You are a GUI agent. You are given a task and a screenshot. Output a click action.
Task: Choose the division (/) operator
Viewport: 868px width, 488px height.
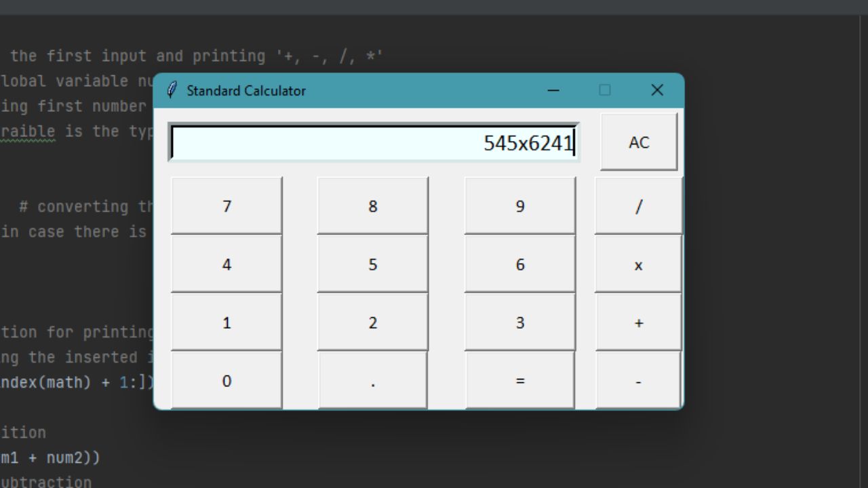[639, 206]
